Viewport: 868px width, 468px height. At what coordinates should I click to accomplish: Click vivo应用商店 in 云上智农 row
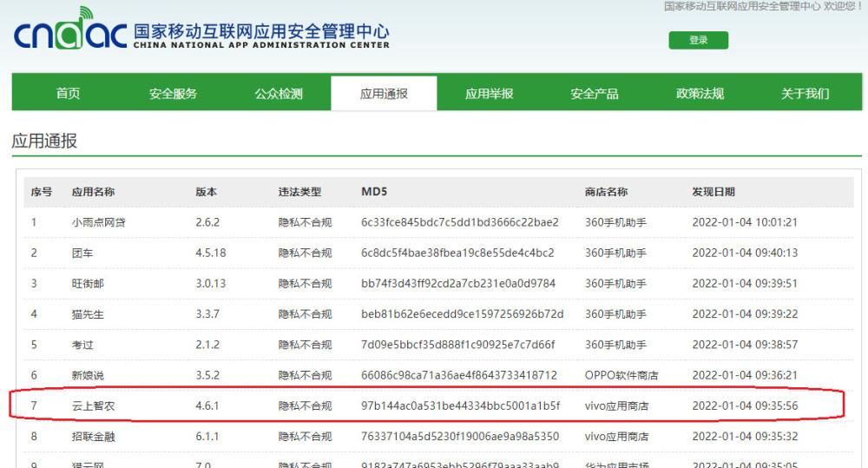point(616,406)
